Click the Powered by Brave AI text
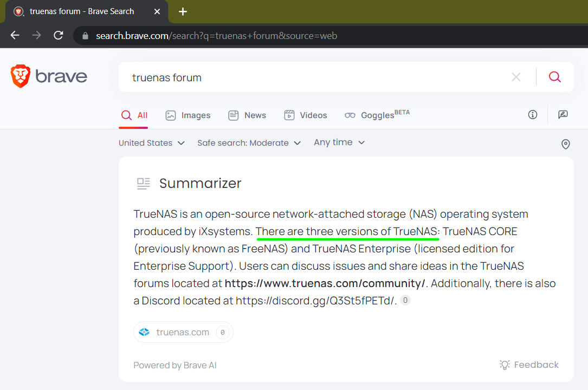The height and width of the screenshot is (390, 588). click(x=175, y=365)
